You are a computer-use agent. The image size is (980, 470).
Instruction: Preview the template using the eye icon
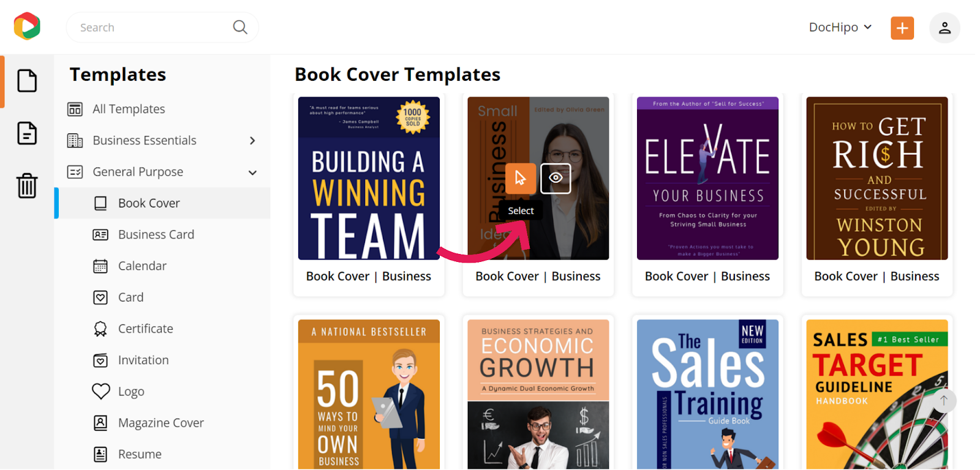(556, 178)
